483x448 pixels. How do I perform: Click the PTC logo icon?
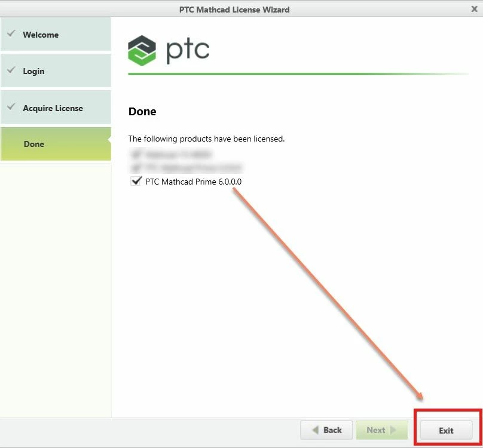[142, 50]
